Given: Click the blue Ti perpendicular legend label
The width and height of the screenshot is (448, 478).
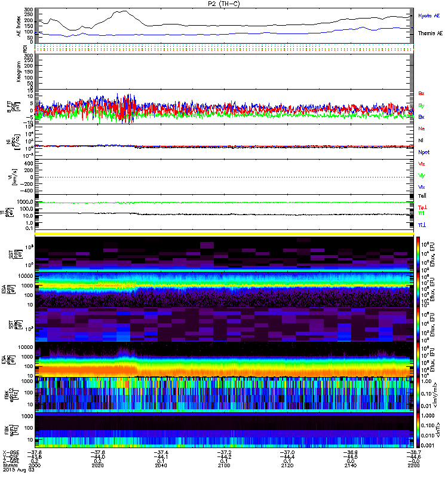Looking at the screenshot, I should pos(422,225).
